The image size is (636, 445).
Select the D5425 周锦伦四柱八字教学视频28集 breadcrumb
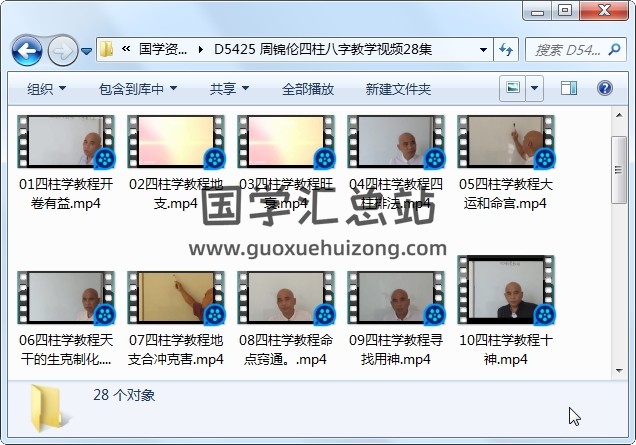(x=322, y=49)
